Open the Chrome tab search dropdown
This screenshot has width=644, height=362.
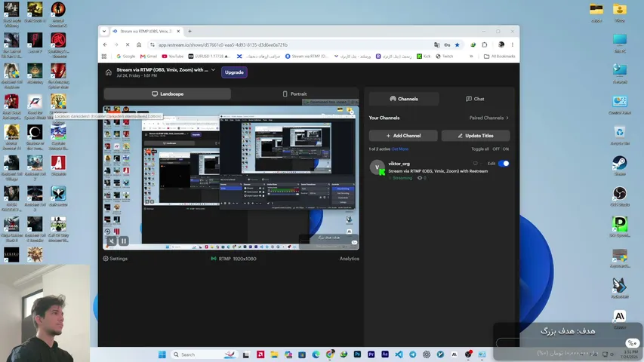click(104, 31)
